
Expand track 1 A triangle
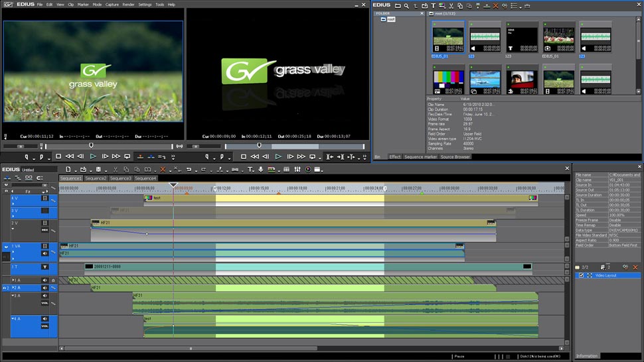point(13,280)
